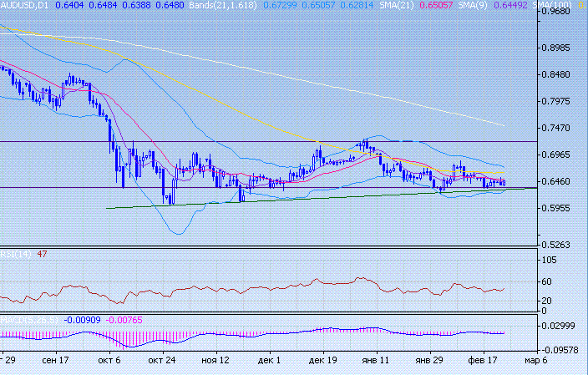Screen dimensions: 588x375
Task: Click the AUDUSD,D1 chart symbol label
Action: [x=25, y=5]
